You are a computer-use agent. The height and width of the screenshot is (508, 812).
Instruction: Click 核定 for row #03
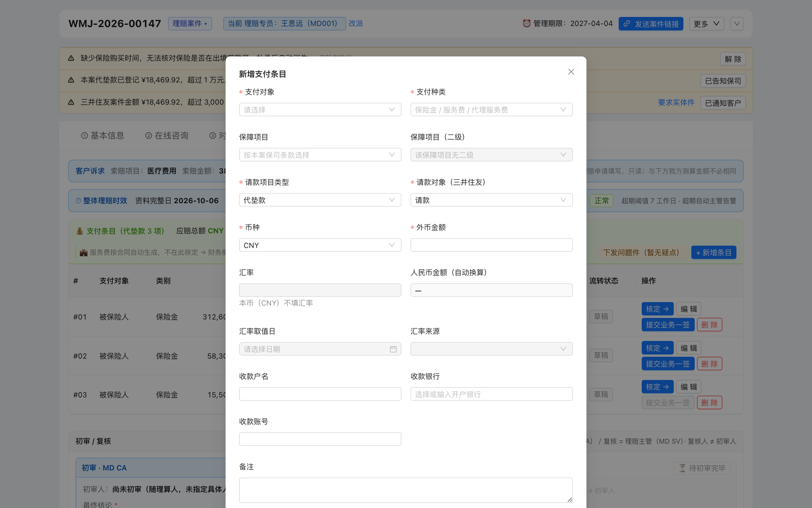pos(657,387)
